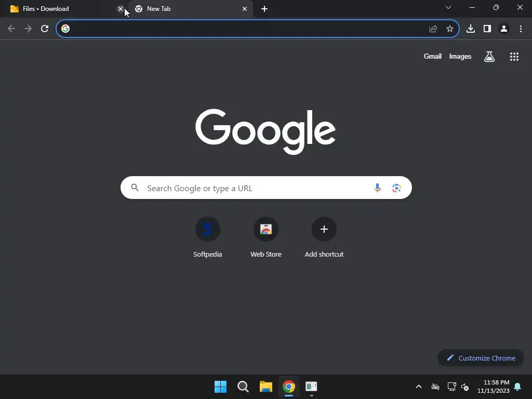532x399 pixels.
Task: Open taskbar Search
Action: pyautogui.click(x=243, y=387)
